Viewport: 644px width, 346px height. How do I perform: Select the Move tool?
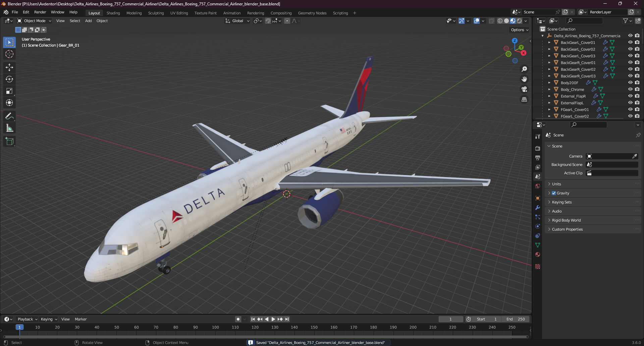pyautogui.click(x=9, y=67)
